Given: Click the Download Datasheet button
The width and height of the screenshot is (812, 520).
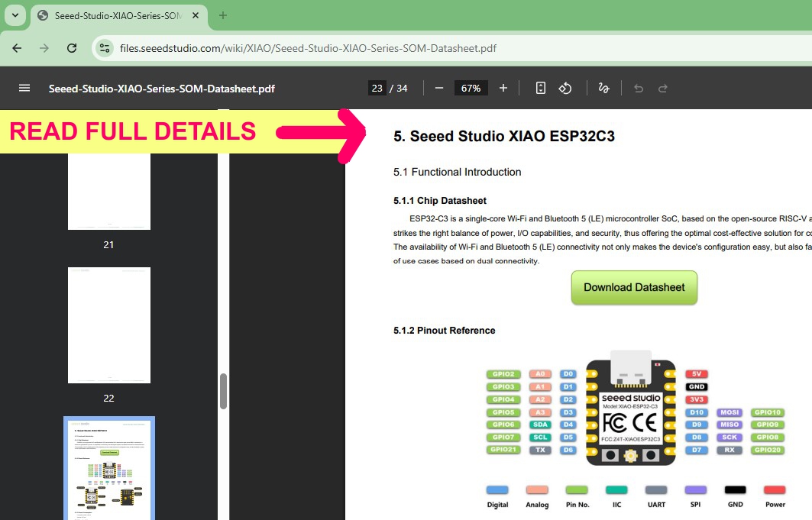Looking at the screenshot, I should [x=634, y=287].
